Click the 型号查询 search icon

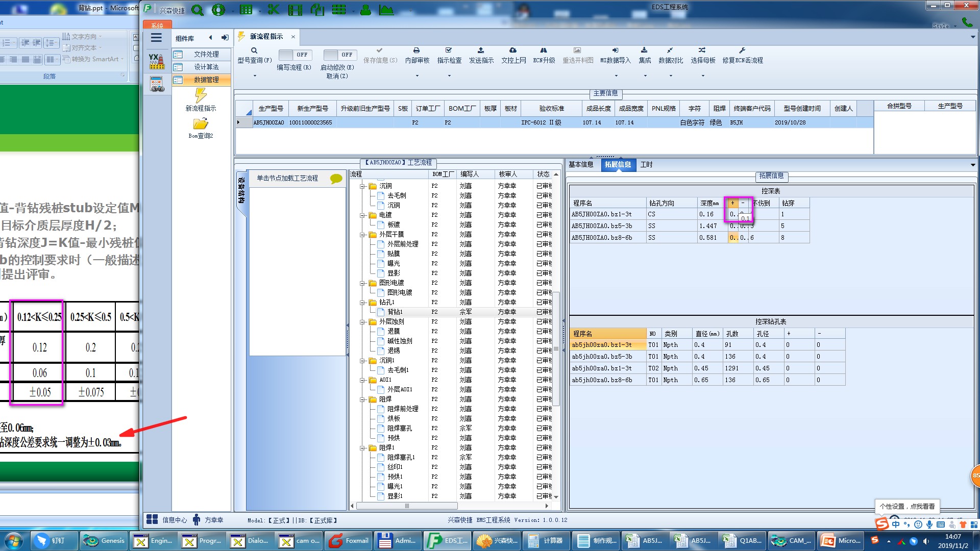[x=254, y=51]
